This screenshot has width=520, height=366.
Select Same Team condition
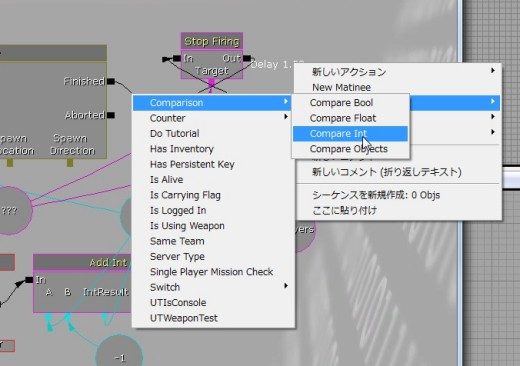pos(213,241)
